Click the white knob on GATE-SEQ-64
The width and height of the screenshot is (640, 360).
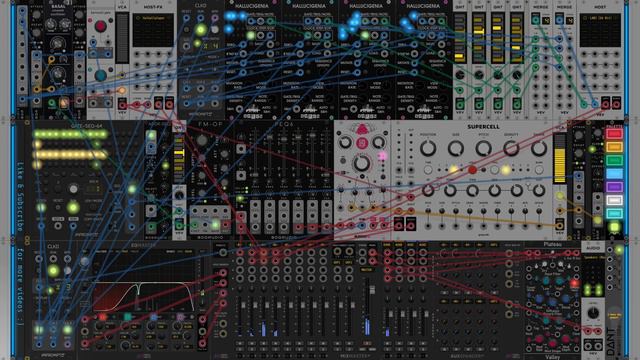tap(73, 189)
